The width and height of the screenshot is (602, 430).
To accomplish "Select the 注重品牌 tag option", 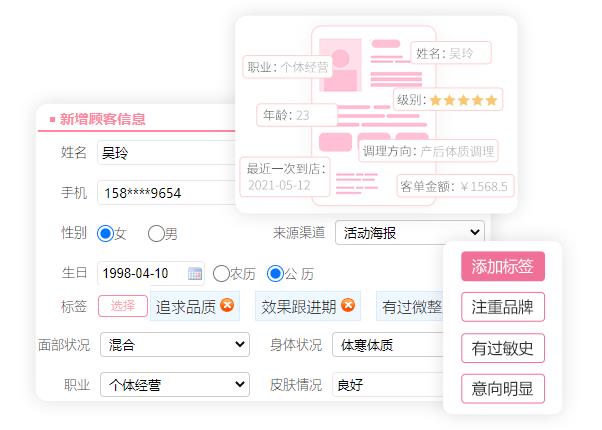I will click(502, 307).
